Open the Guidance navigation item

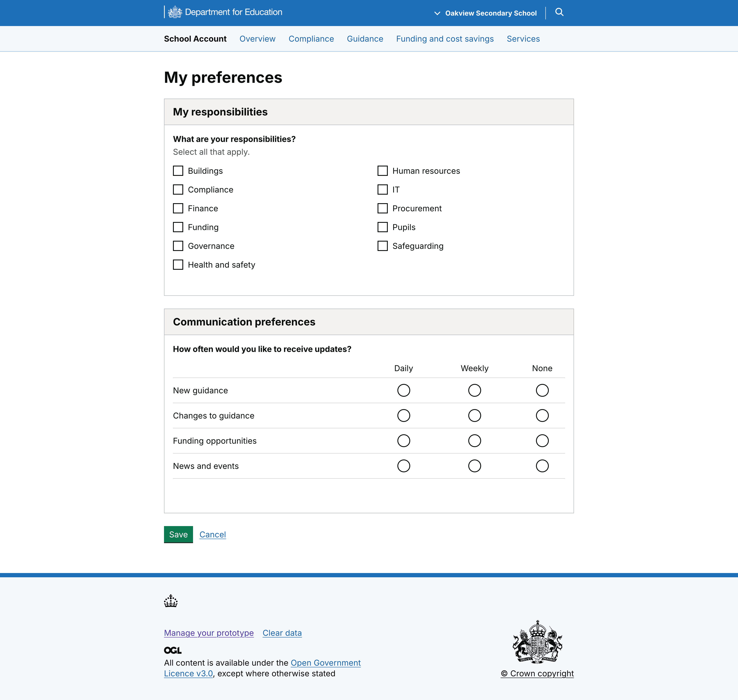click(365, 39)
